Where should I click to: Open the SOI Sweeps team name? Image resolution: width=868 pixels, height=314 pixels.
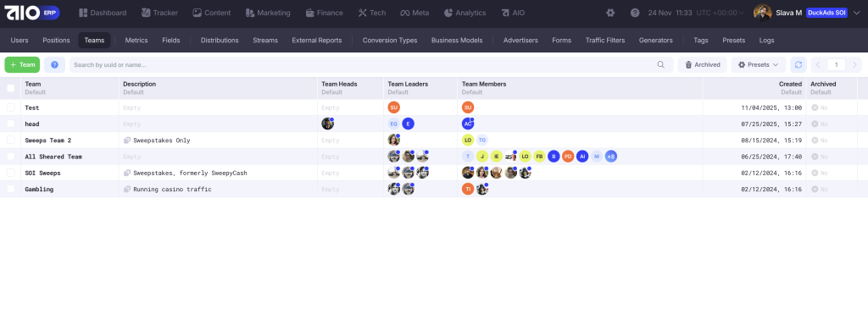42,173
